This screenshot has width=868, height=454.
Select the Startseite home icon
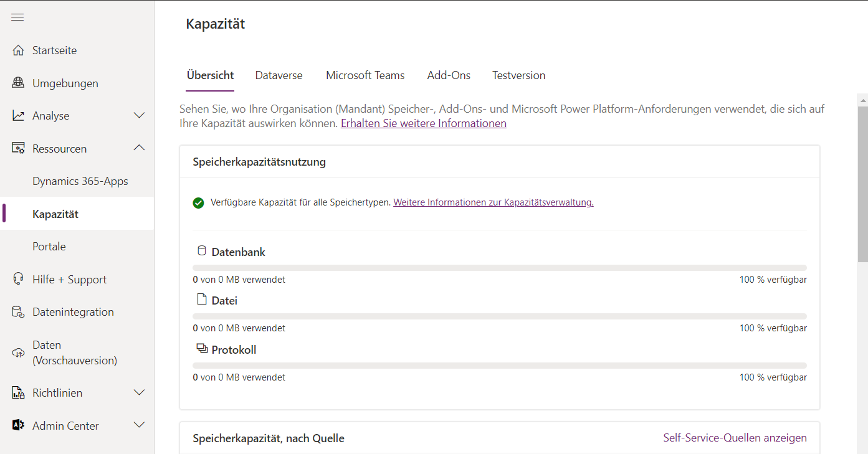point(19,50)
